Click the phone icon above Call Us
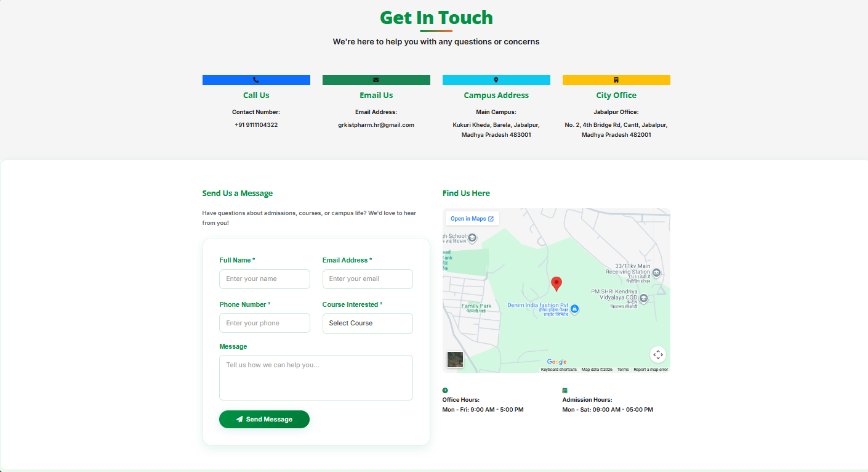The width and height of the screenshot is (868, 472). (256, 79)
